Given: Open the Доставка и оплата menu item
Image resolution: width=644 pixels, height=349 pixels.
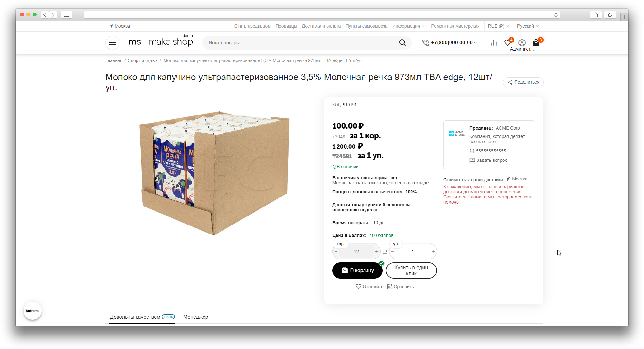Looking at the screenshot, I should click(x=321, y=26).
